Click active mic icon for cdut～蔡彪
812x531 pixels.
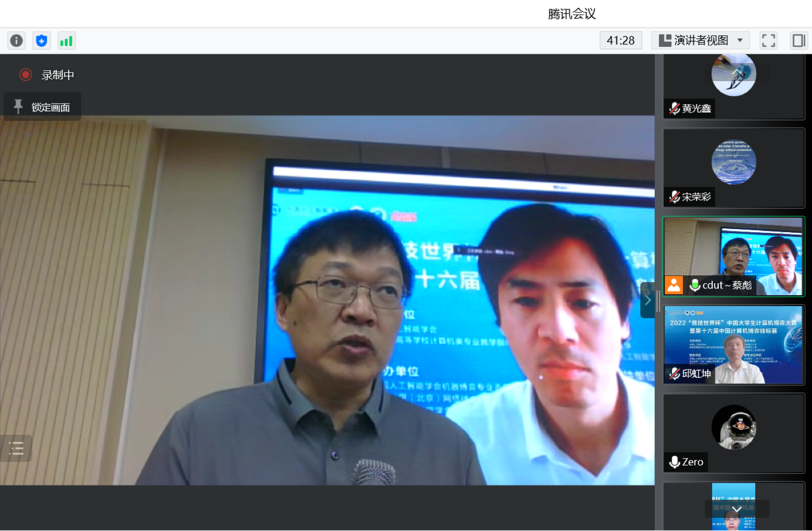coord(694,285)
